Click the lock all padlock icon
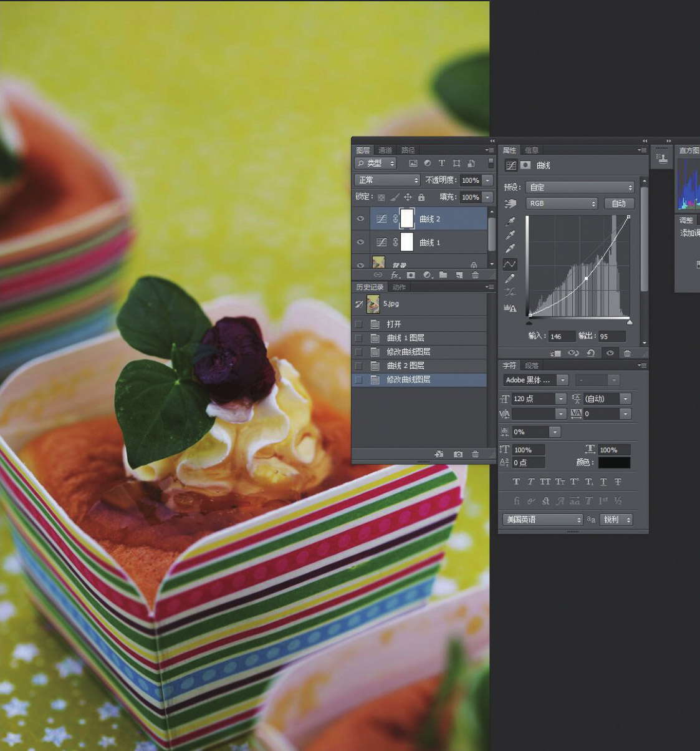 (x=421, y=197)
